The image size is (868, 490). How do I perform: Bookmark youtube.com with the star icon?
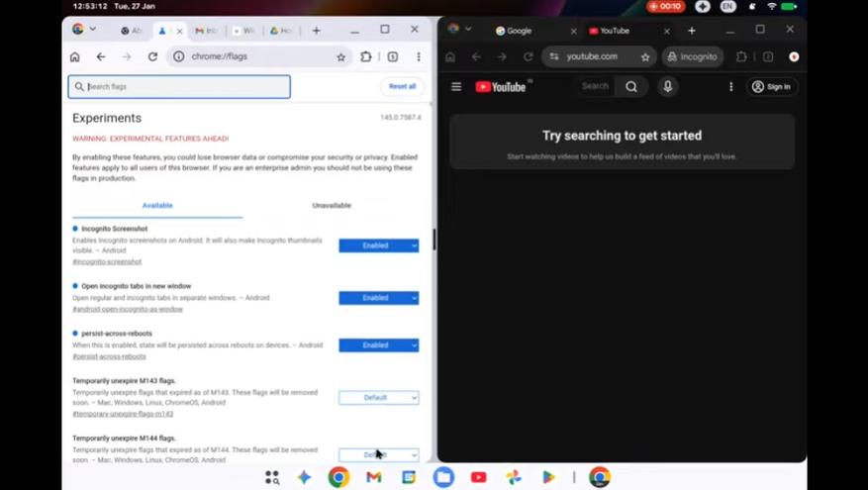pos(645,57)
